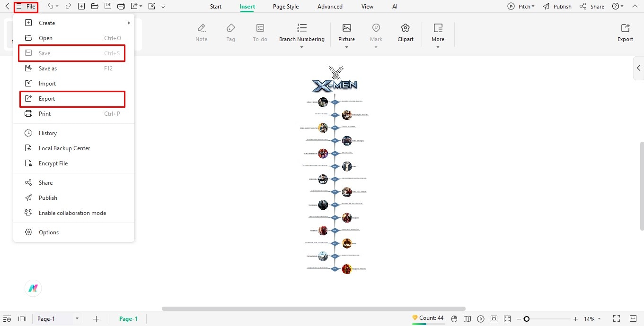Click the Count: 44 indicator
The height and width of the screenshot is (326, 644).
click(x=428, y=318)
